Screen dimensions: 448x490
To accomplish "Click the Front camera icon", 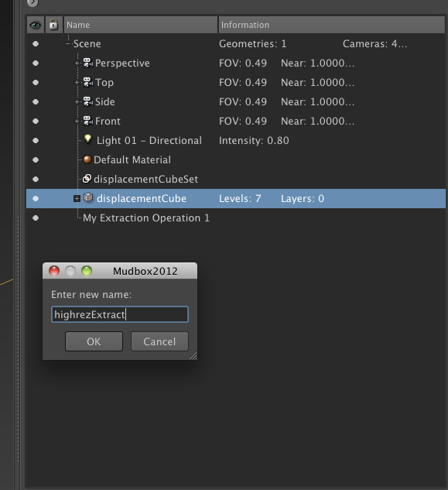I will (x=87, y=121).
